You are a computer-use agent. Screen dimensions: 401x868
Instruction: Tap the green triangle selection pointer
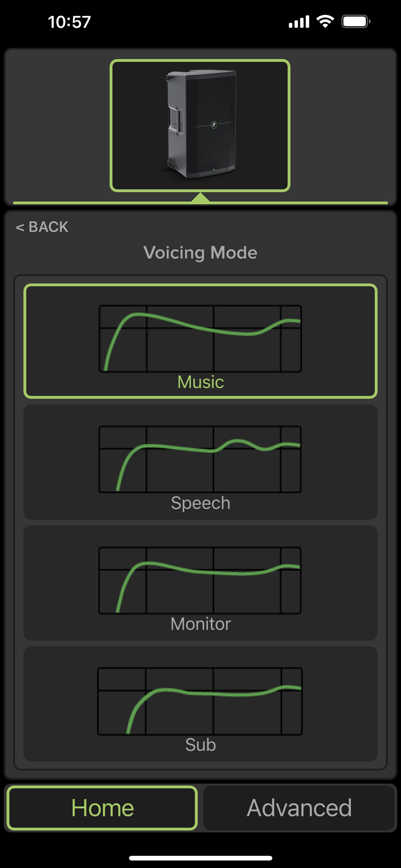(200, 197)
